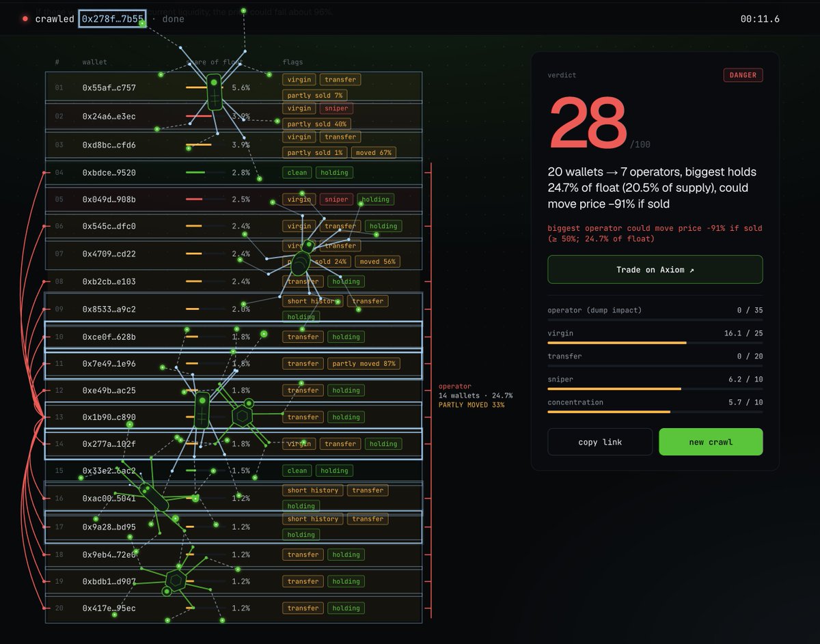Screen dimensions: 820x644
Task: Click the wallet column header
Action: [94, 62]
